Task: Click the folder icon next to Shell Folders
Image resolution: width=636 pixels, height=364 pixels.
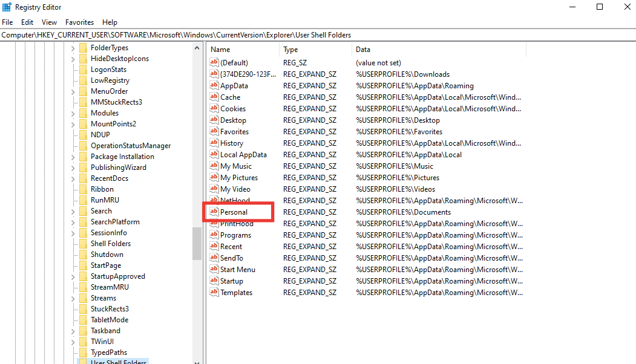Action: (x=83, y=244)
